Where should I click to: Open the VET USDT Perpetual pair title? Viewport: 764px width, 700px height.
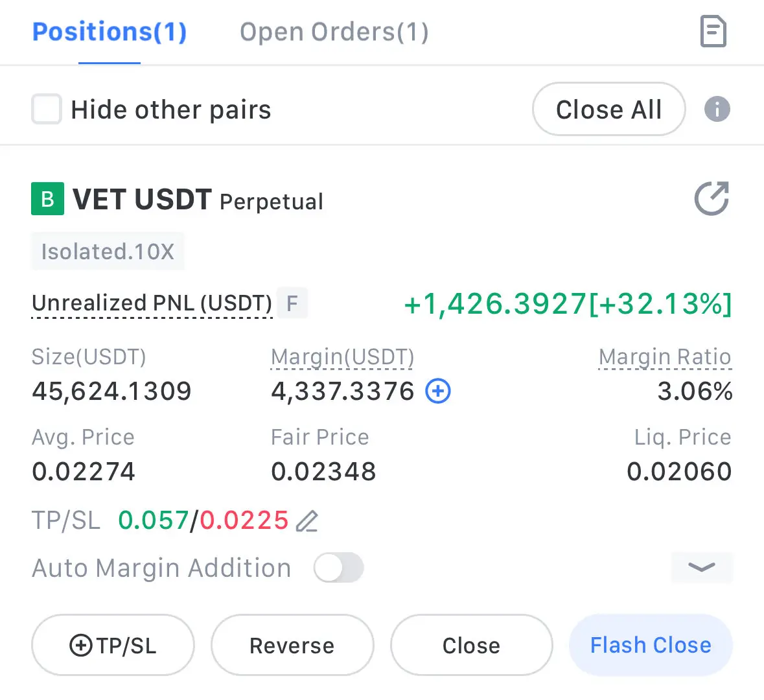[198, 200]
